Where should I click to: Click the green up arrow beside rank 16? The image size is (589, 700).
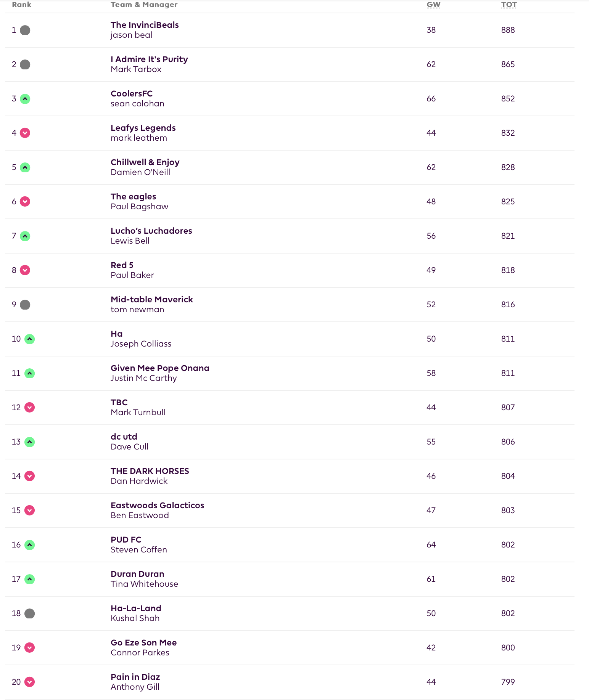click(30, 545)
